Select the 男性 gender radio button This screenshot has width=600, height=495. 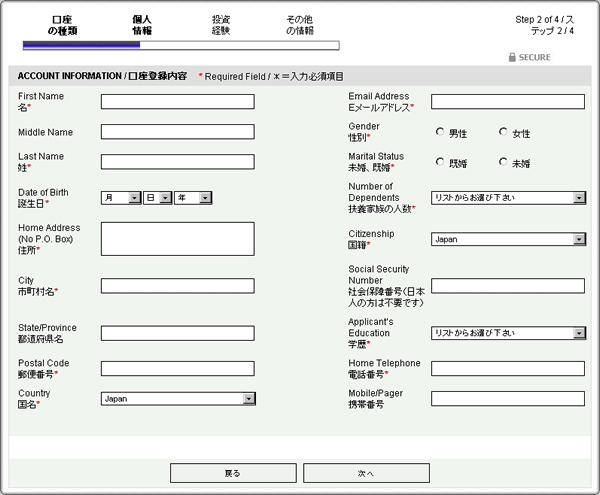(x=440, y=132)
